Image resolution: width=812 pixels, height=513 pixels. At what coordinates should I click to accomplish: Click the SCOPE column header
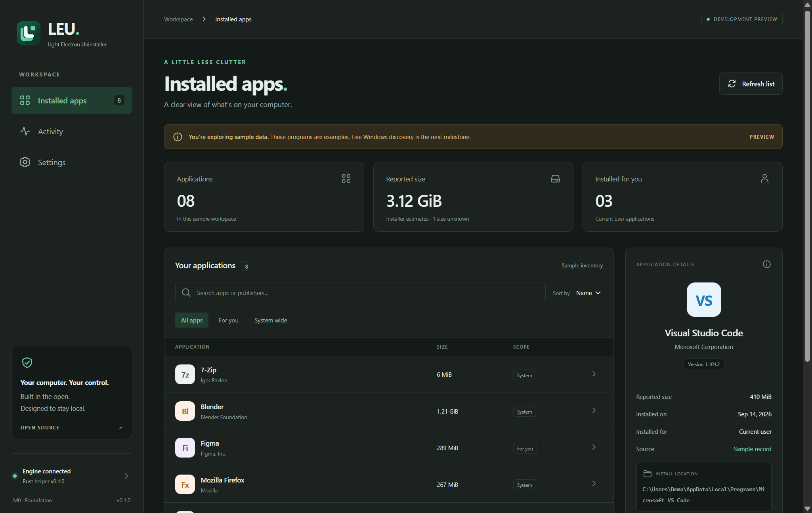coord(521,347)
